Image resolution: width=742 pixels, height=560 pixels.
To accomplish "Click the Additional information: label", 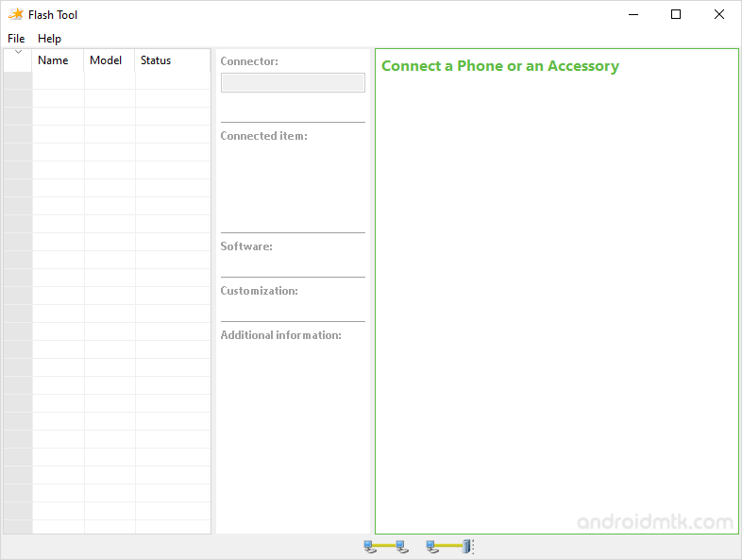I will (x=281, y=335).
